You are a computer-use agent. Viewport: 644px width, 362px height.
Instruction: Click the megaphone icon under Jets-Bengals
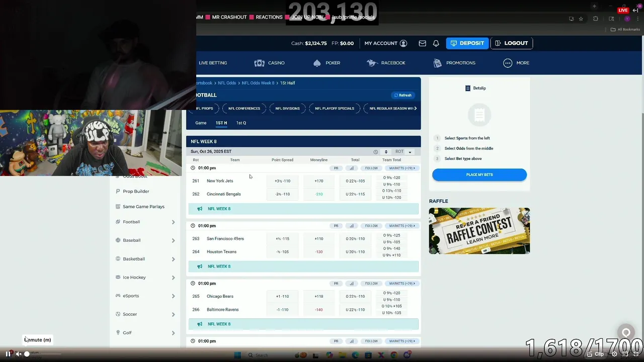pos(200,209)
